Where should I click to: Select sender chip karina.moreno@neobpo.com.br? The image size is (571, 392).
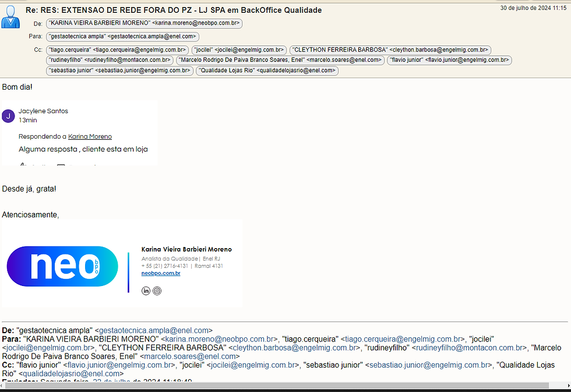click(144, 23)
